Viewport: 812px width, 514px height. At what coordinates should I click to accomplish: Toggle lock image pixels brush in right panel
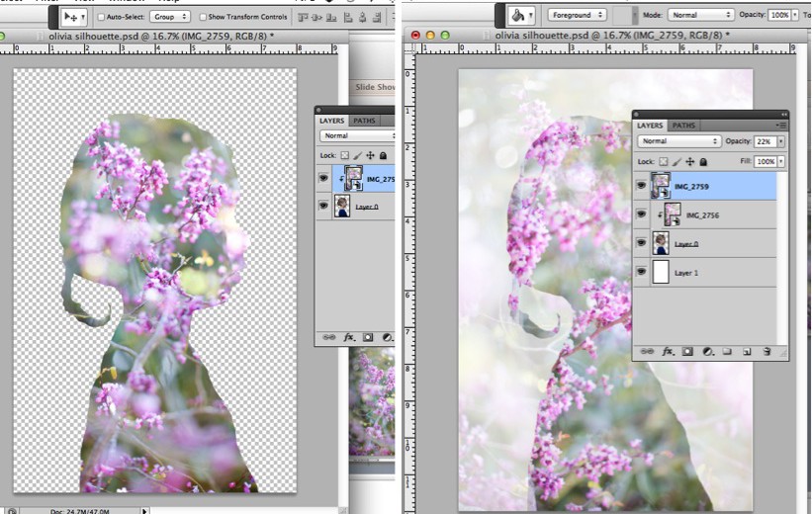click(677, 161)
